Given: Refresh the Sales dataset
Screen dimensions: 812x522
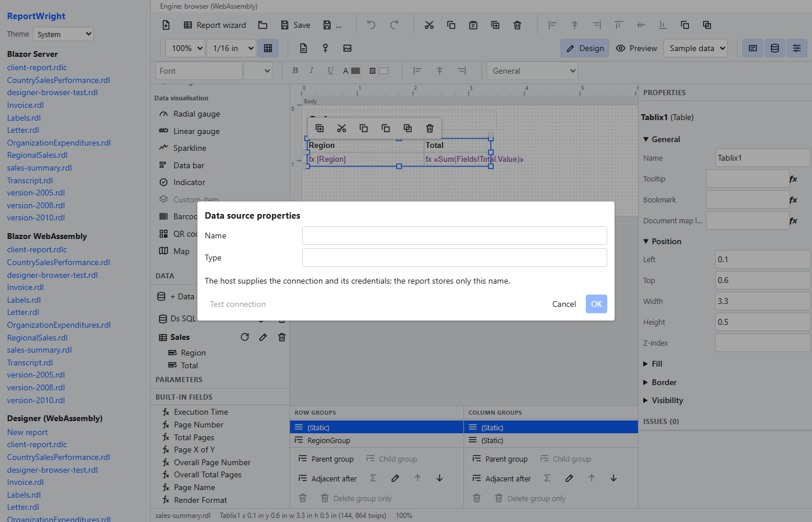Looking at the screenshot, I should (245, 337).
